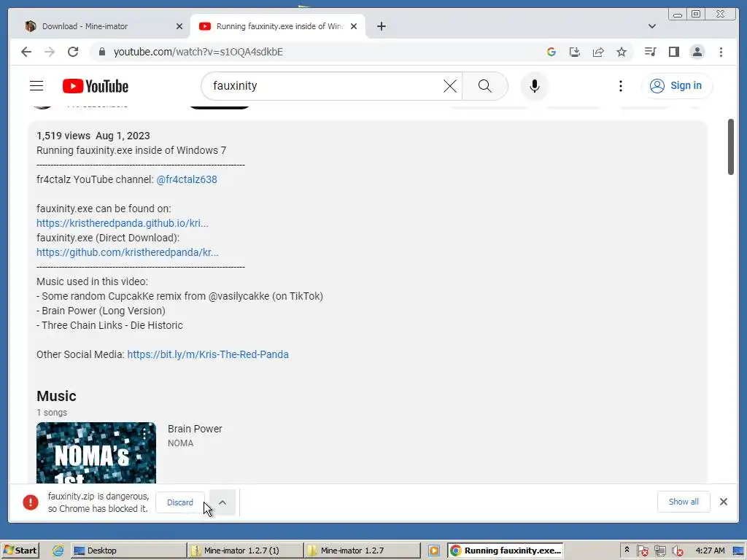Click the network tray icon

coord(659,551)
